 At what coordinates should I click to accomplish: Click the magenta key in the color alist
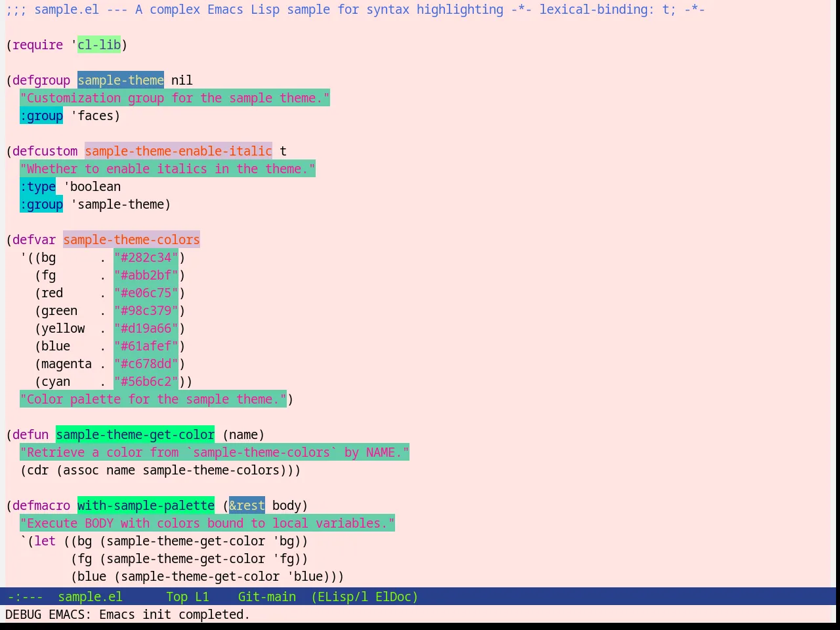click(67, 364)
